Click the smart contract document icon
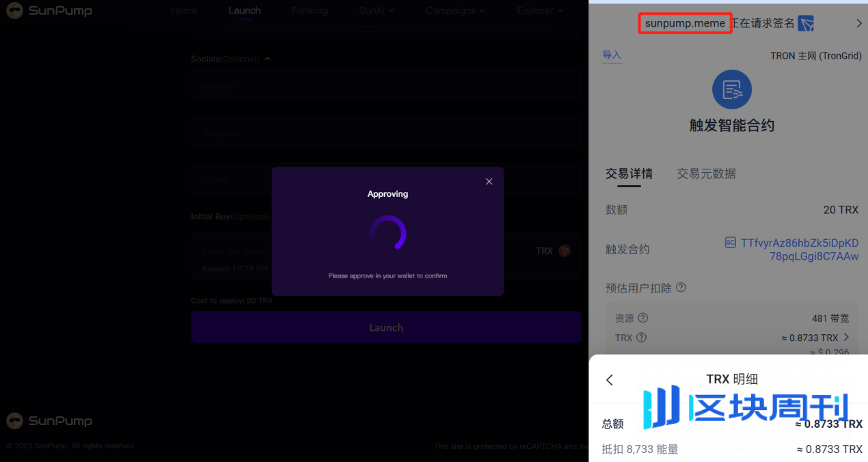The height and width of the screenshot is (462, 868). (732, 90)
